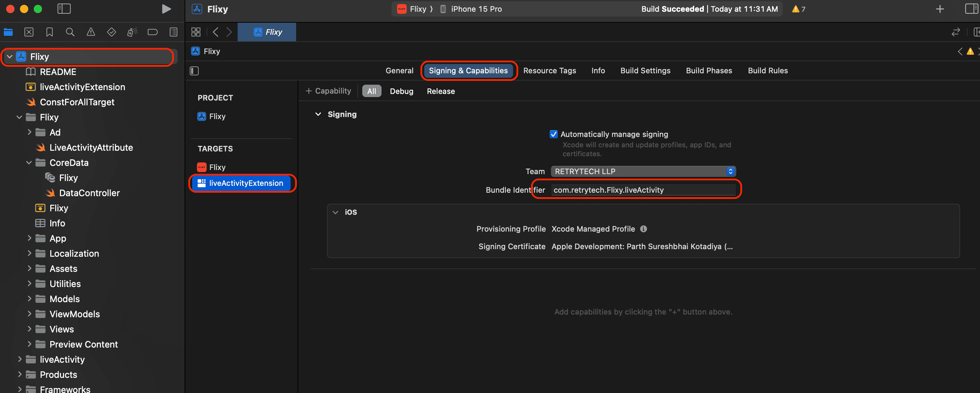This screenshot has width=980, height=393.
Task: Toggle Automatically manage signing checkbox
Action: point(554,134)
